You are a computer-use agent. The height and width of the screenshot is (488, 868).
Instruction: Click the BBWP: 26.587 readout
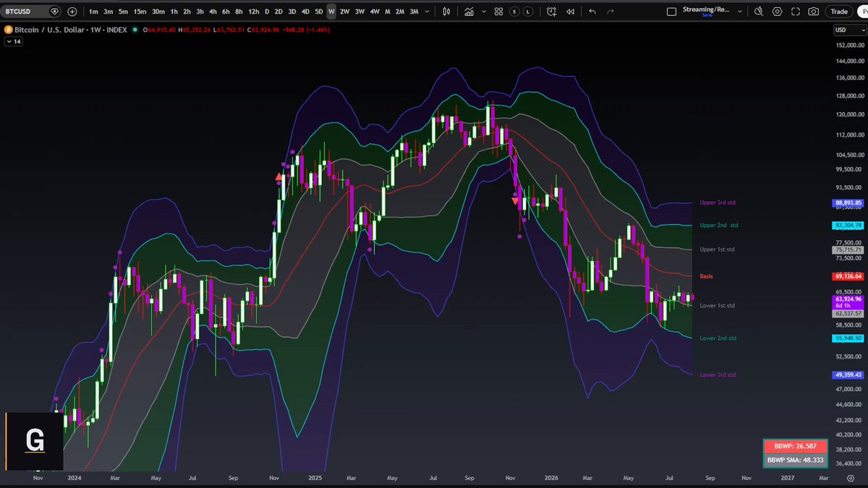click(794, 448)
